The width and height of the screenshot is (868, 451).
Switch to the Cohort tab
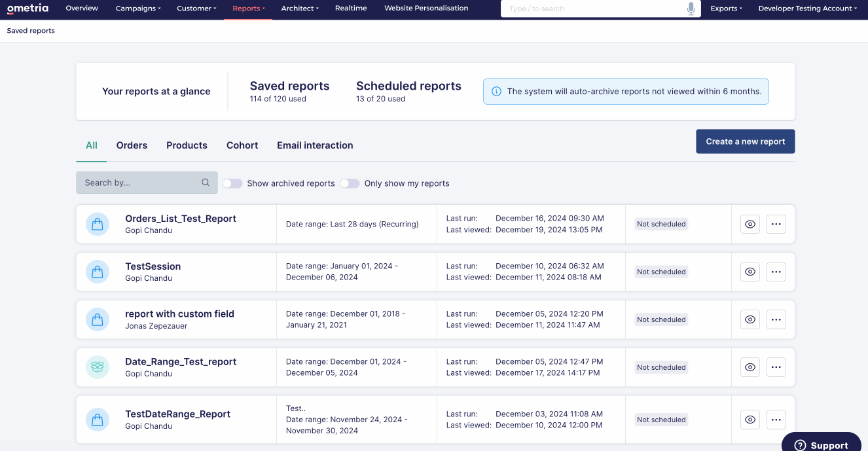242,145
